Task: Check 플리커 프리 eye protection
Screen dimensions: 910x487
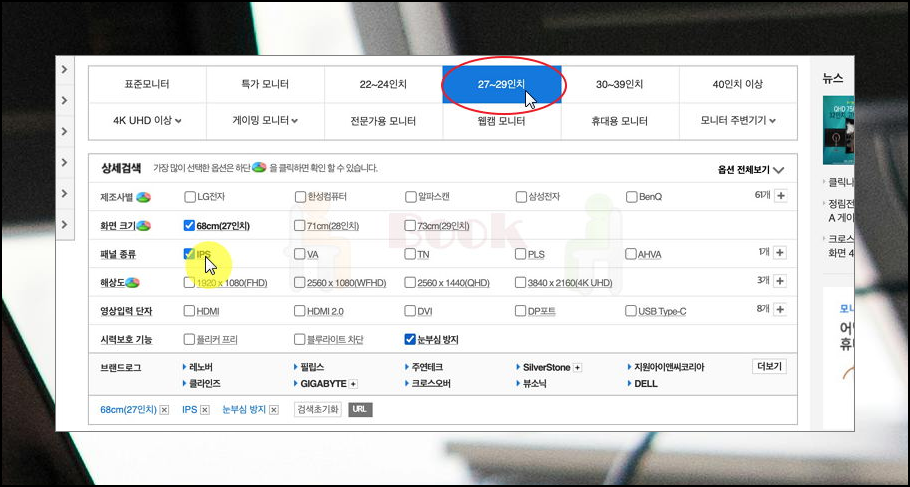Action: pyautogui.click(x=189, y=339)
